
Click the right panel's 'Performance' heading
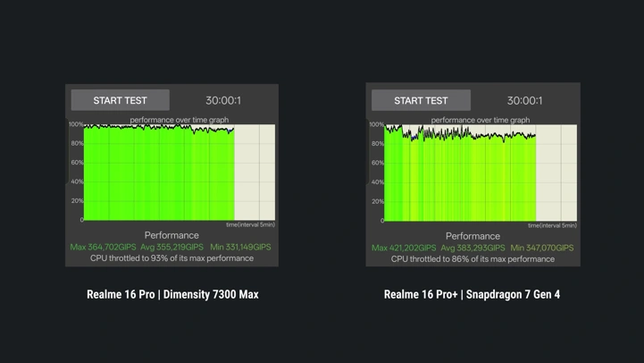(473, 236)
